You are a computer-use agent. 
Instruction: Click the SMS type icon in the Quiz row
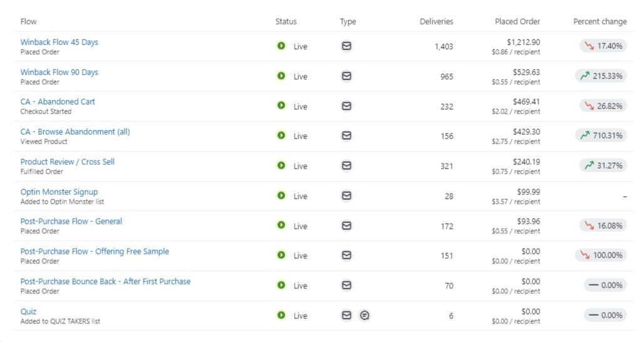pyautogui.click(x=365, y=316)
